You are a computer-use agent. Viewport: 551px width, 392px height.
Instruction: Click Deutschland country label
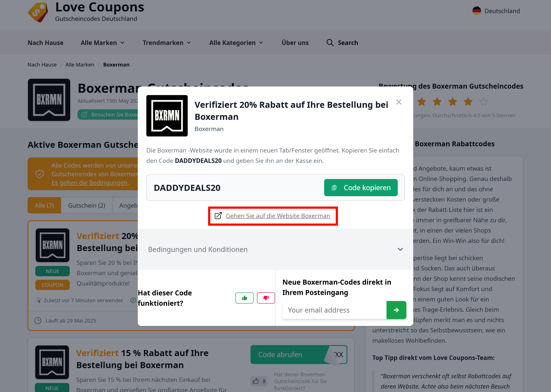(502, 11)
